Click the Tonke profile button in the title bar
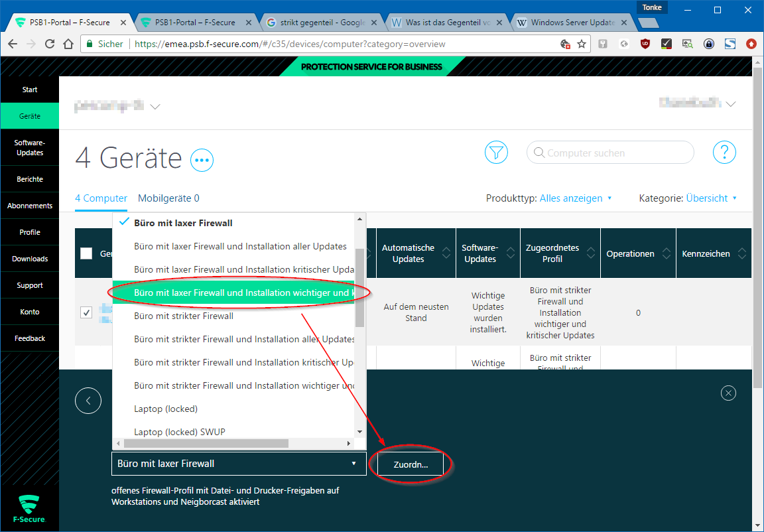The height and width of the screenshot is (532, 764). click(652, 7)
